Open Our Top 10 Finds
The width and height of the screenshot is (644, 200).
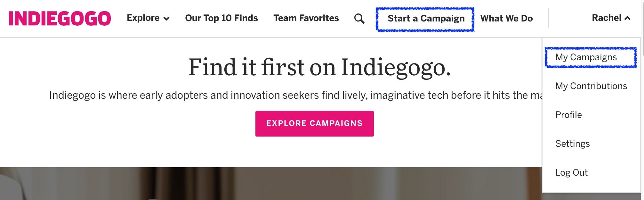(x=221, y=18)
